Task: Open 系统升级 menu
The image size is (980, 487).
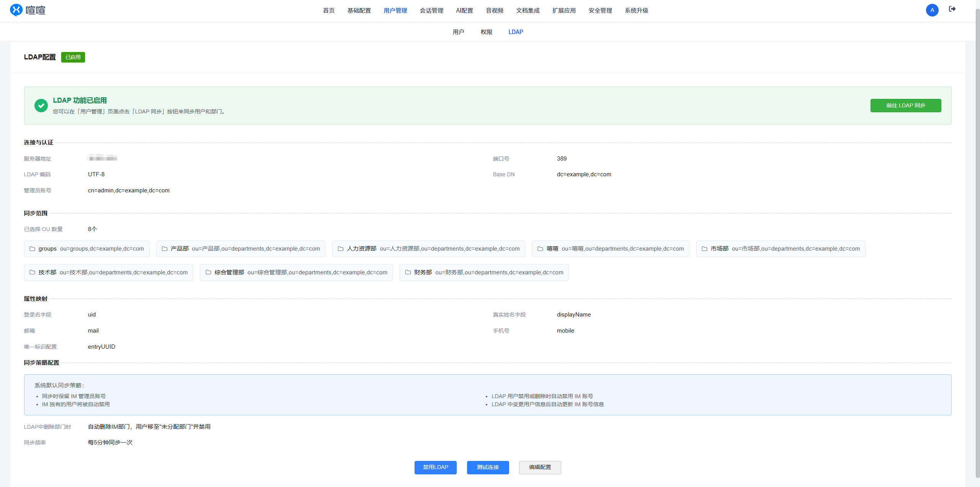Action: tap(637, 11)
